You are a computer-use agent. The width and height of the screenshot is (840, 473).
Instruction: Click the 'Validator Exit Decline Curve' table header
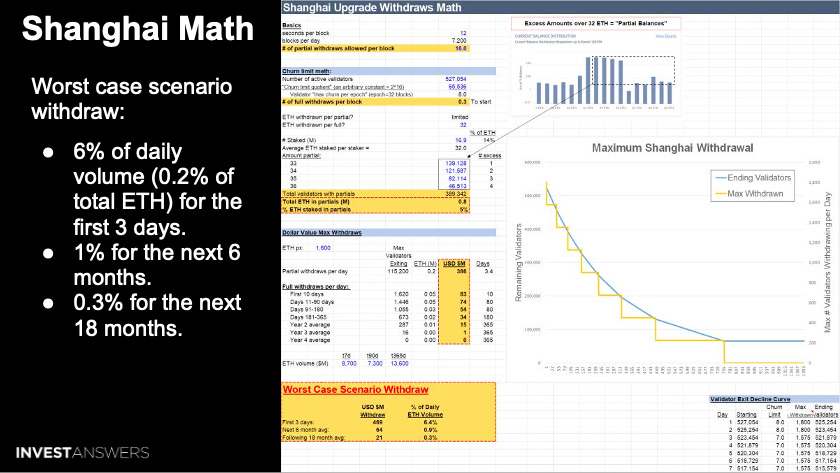[750, 400]
